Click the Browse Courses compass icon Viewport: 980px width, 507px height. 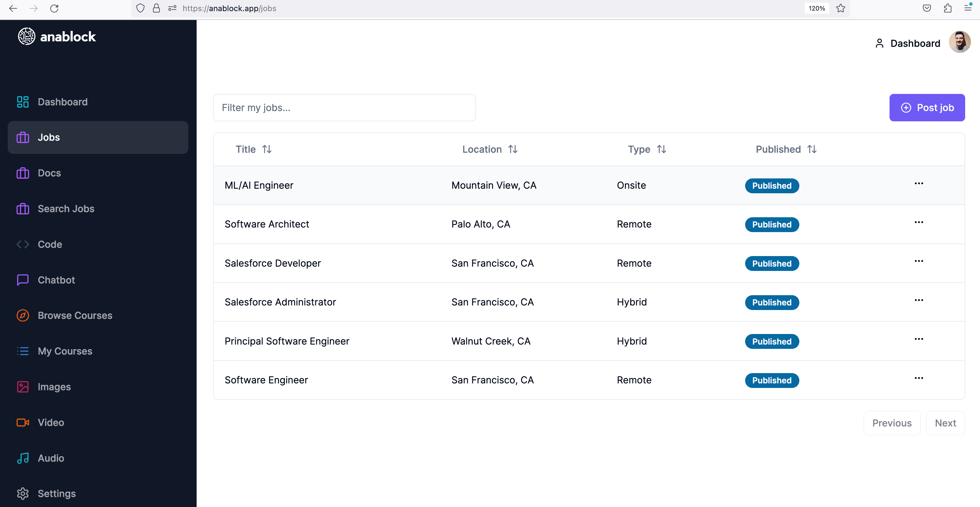click(23, 315)
